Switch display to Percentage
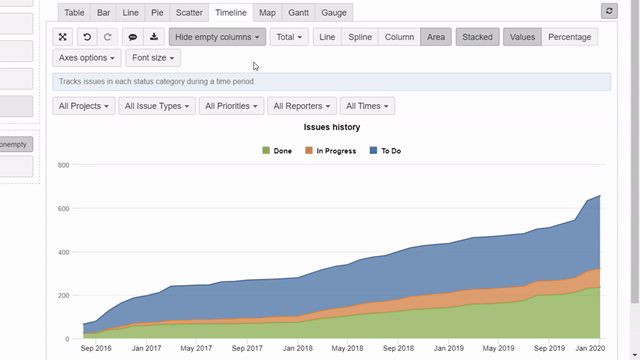The height and width of the screenshot is (360, 640). coord(569,37)
